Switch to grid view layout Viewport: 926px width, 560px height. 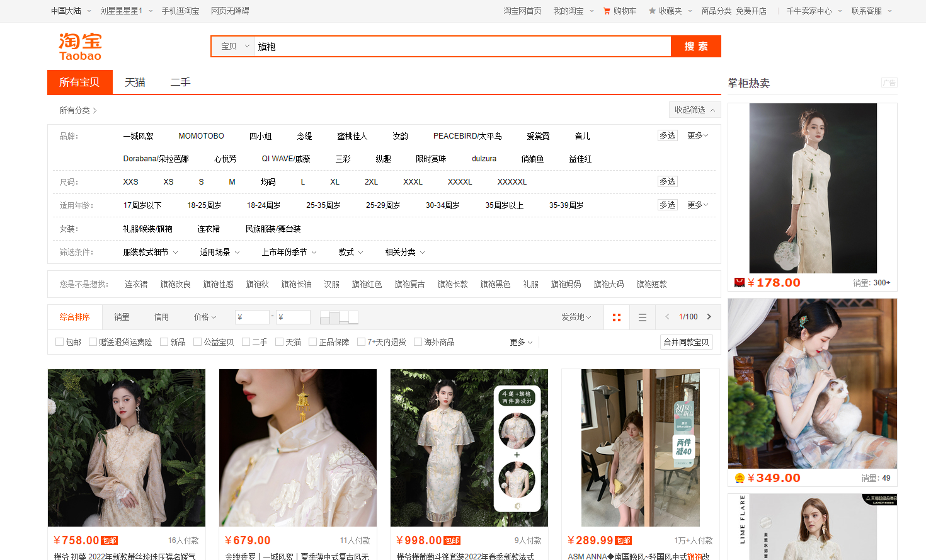click(617, 317)
